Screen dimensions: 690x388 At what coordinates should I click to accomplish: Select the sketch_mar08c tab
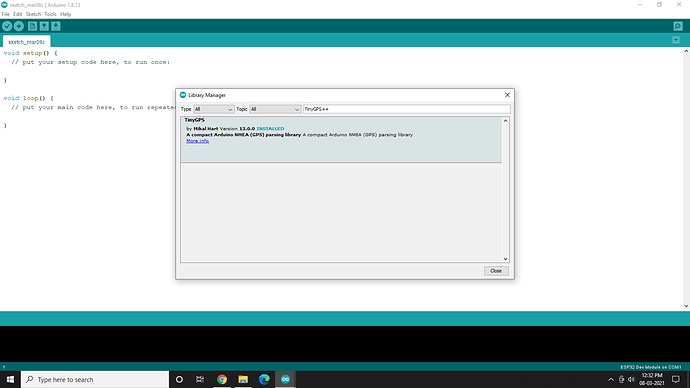[x=26, y=42]
